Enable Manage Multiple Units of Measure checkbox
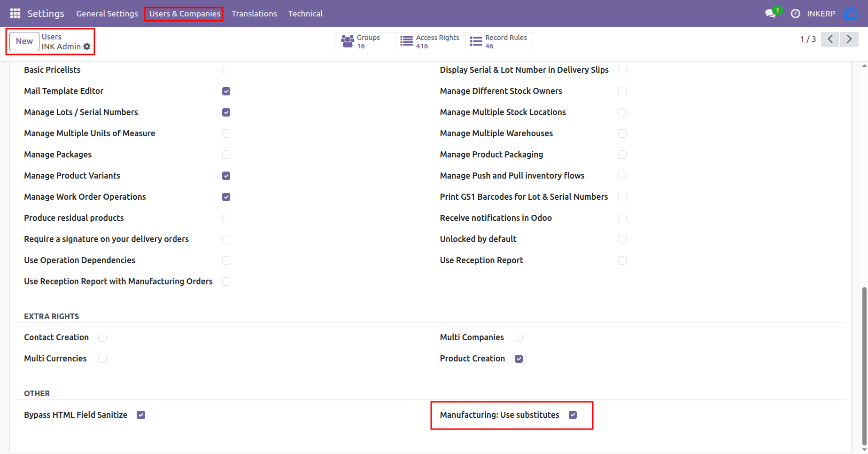The height and width of the screenshot is (454, 868). 226,133
